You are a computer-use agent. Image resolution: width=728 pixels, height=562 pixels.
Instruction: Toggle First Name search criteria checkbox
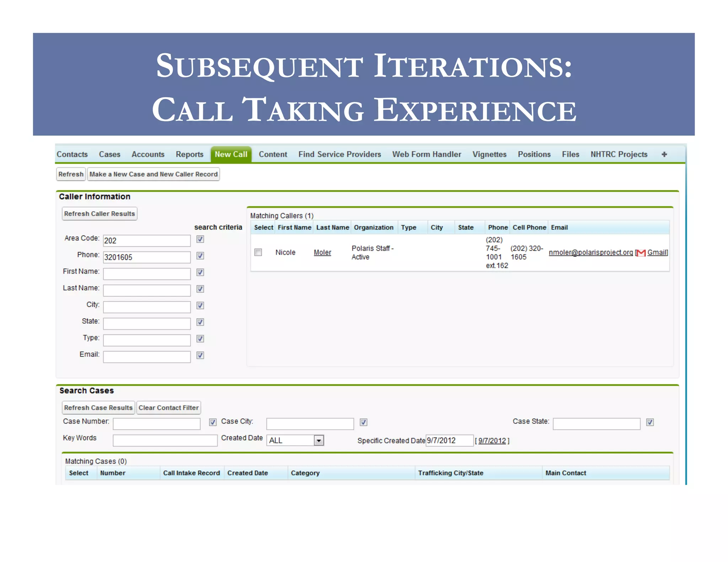tap(200, 272)
